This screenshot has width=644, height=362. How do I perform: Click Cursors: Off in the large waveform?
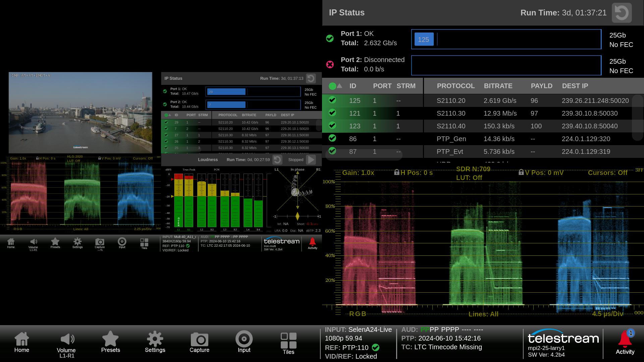607,173
